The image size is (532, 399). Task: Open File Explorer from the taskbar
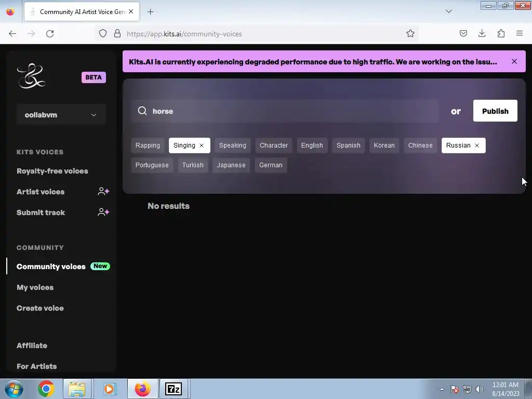tap(77, 389)
